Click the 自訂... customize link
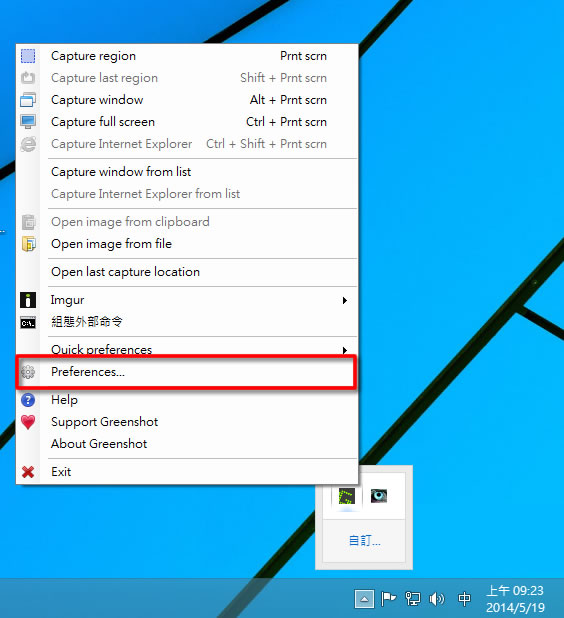Screen dimensions: 564x618 (x=365, y=540)
